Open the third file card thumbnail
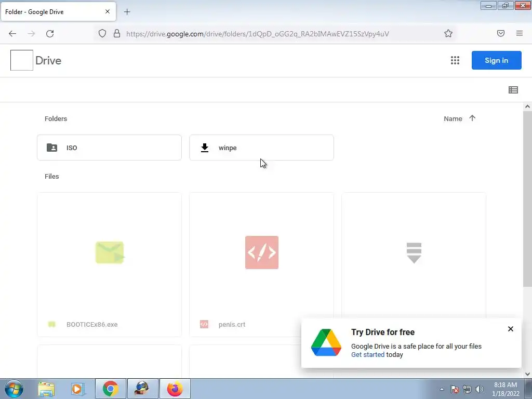 tap(414, 252)
